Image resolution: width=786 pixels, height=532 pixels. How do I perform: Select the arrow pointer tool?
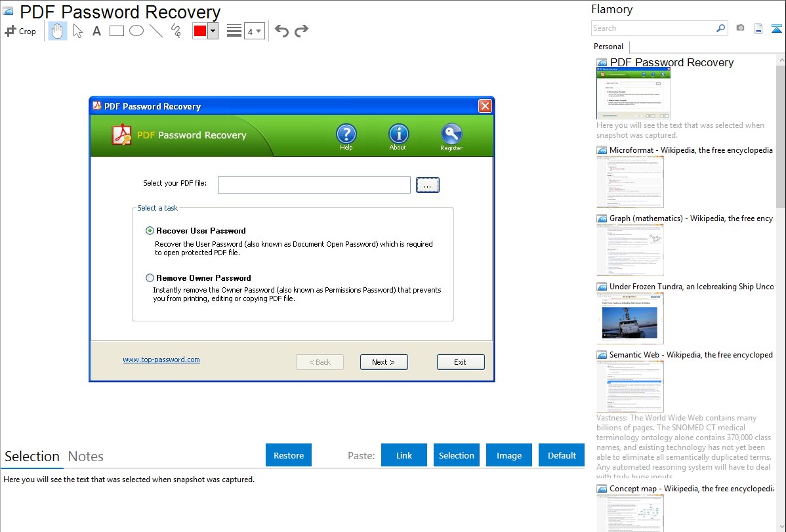pos(77,31)
